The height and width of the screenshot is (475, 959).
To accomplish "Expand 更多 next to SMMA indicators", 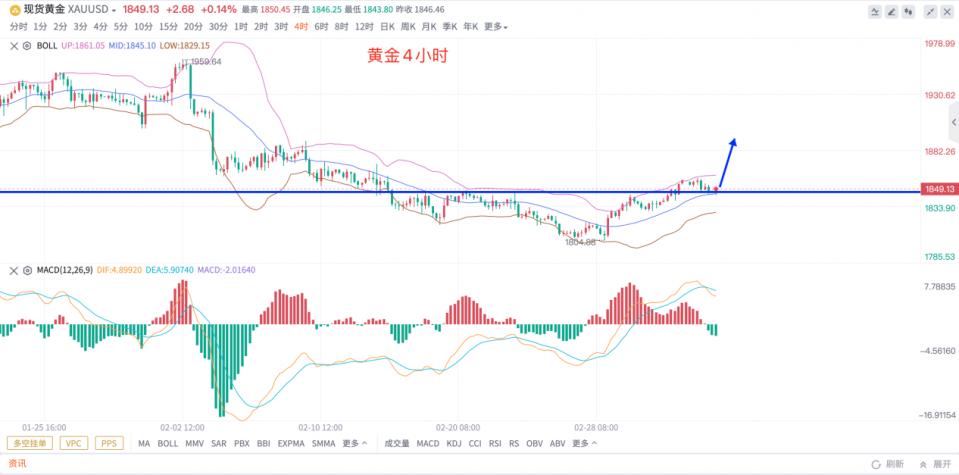I will (354, 443).
